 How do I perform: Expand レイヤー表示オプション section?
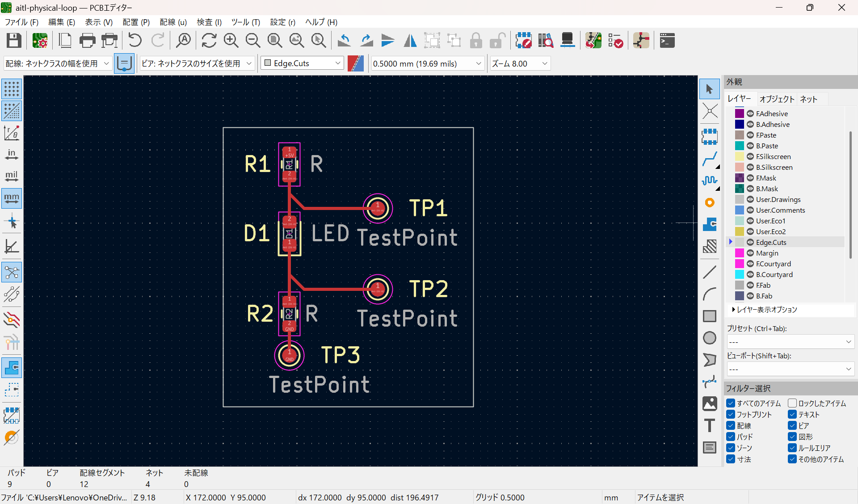(764, 309)
